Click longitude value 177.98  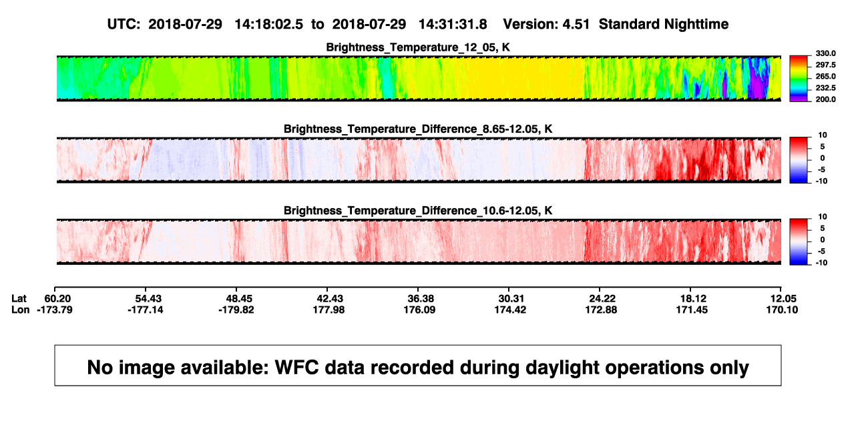click(x=329, y=310)
